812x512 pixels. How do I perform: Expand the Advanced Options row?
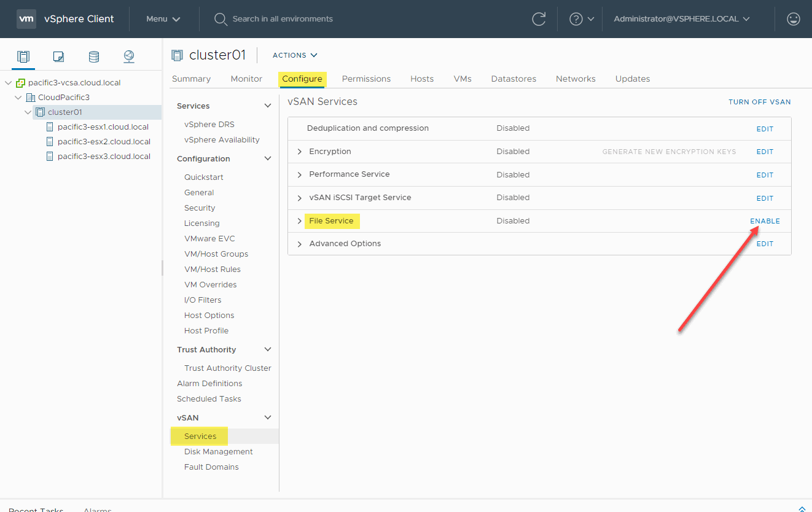[x=300, y=244]
